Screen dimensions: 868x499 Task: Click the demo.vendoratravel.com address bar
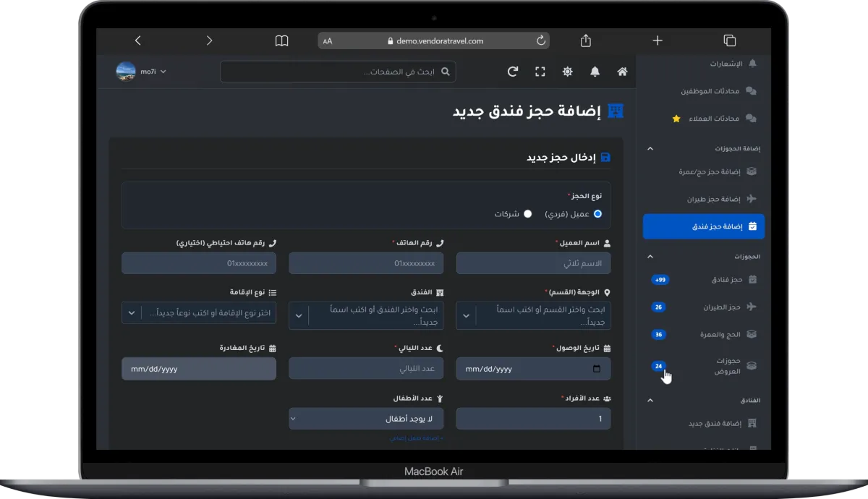point(433,41)
